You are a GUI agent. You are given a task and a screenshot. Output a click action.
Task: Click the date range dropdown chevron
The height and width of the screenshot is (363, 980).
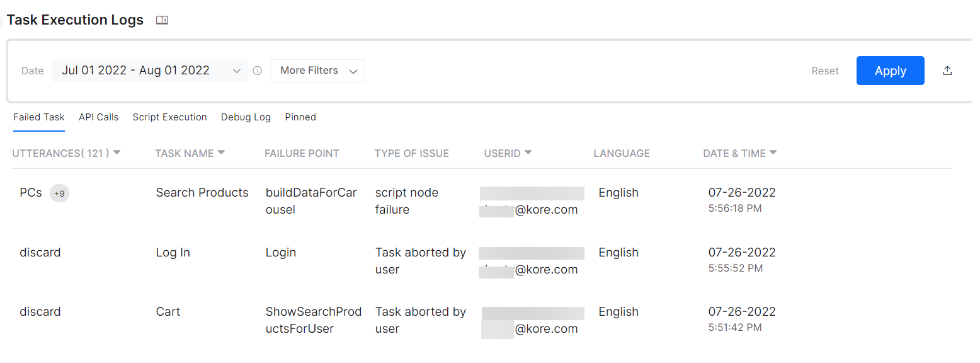[x=236, y=71]
